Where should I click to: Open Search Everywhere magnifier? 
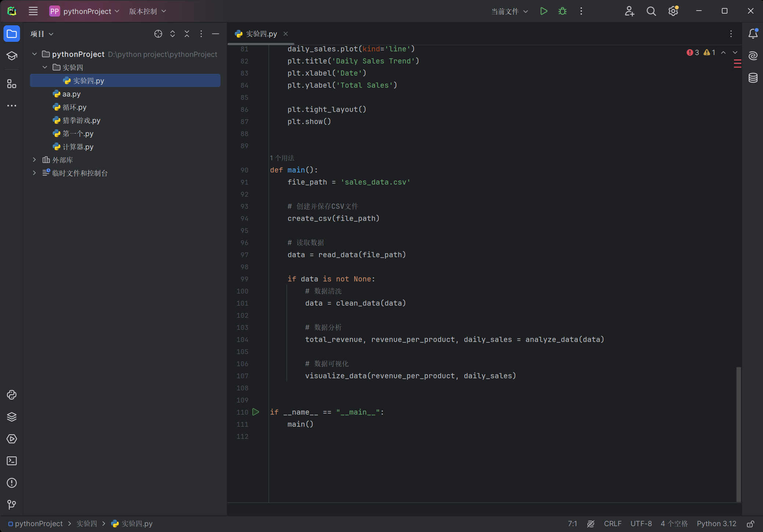(x=651, y=11)
